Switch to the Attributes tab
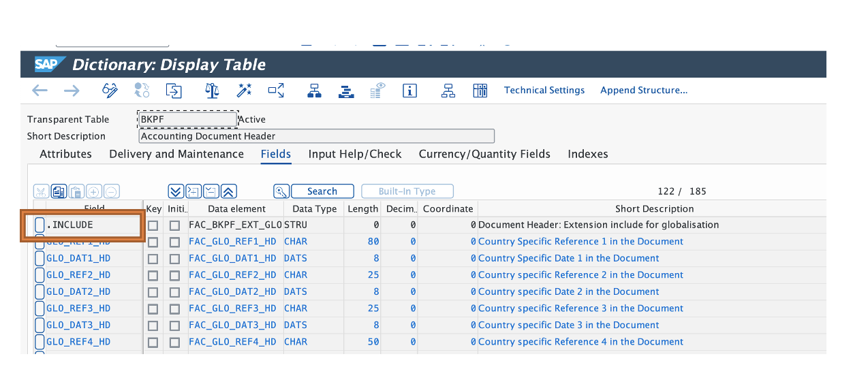 (65, 154)
